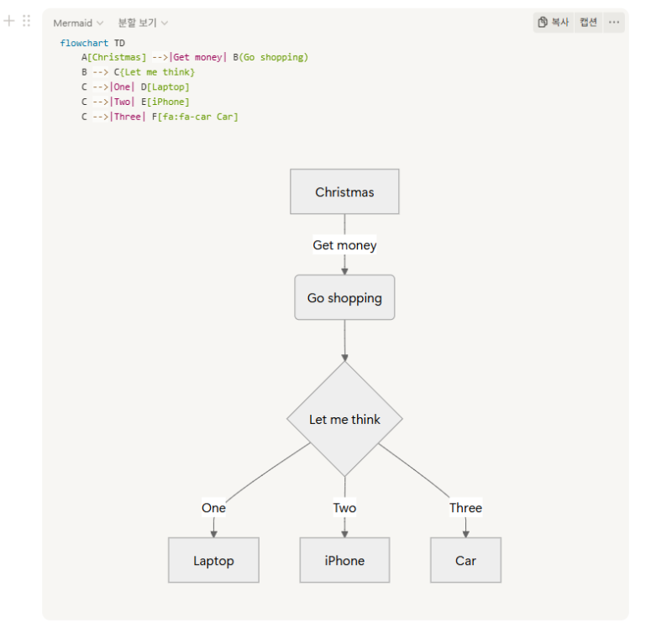The image size is (672, 628).
Task: Select the Car node box
Action: click(x=465, y=561)
